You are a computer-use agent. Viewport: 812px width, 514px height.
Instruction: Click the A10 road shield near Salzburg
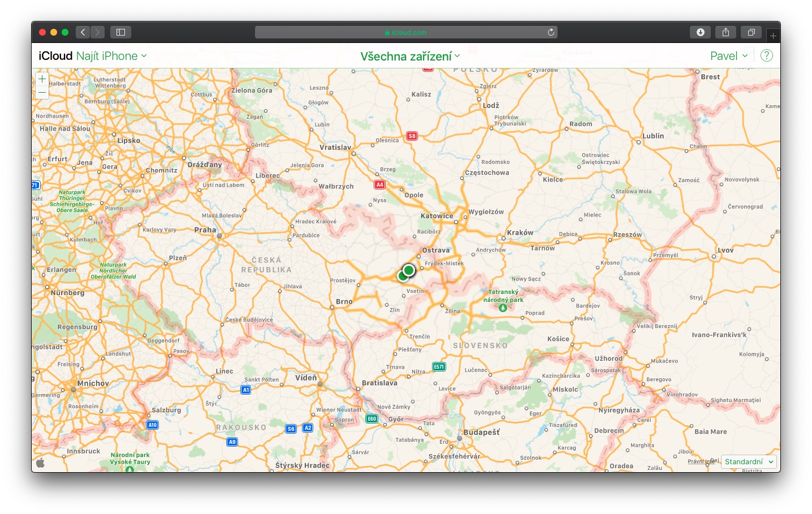pos(153,425)
